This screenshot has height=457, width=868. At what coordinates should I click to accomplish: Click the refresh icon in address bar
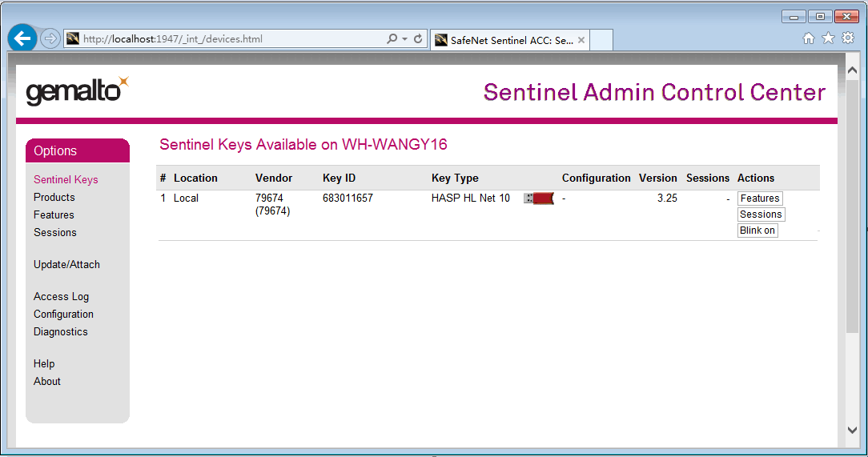pos(418,38)
